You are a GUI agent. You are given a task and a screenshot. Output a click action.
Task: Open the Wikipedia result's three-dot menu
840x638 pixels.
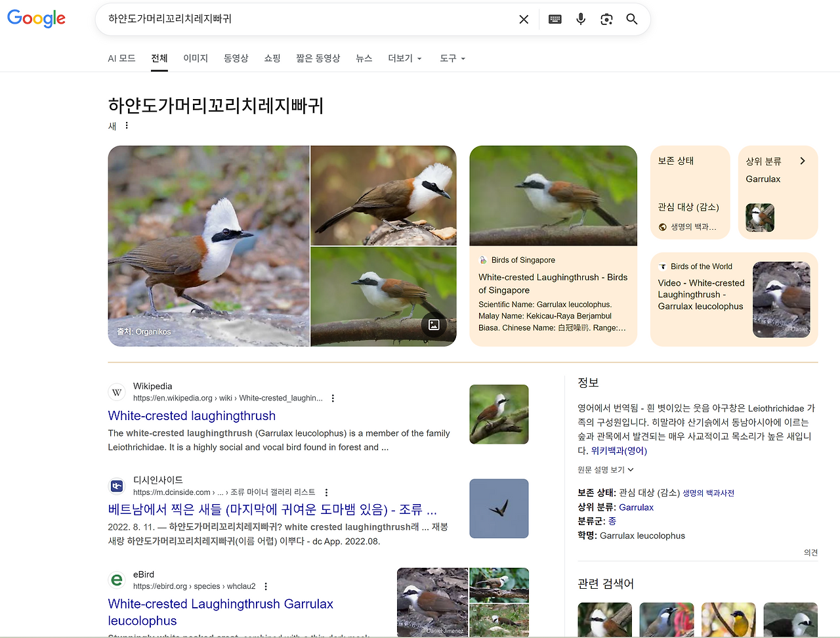[333, 398]
